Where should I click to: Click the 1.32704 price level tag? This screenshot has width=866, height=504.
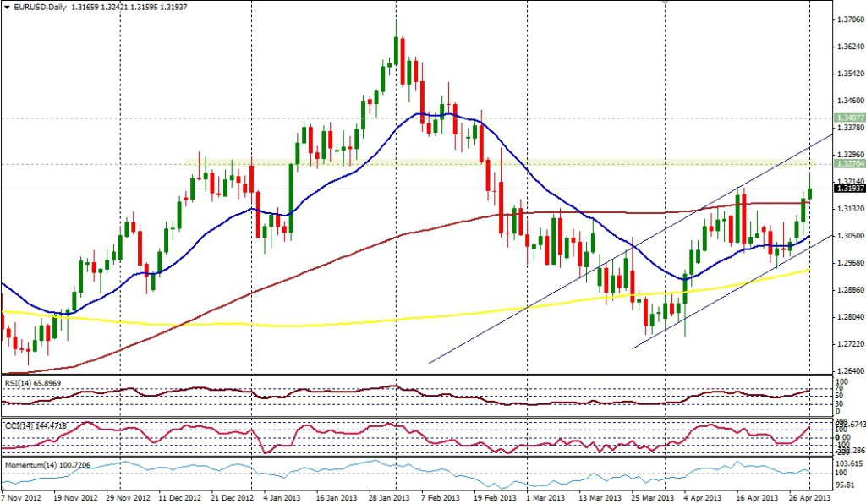pyautogui.click(x=847, y=164)
